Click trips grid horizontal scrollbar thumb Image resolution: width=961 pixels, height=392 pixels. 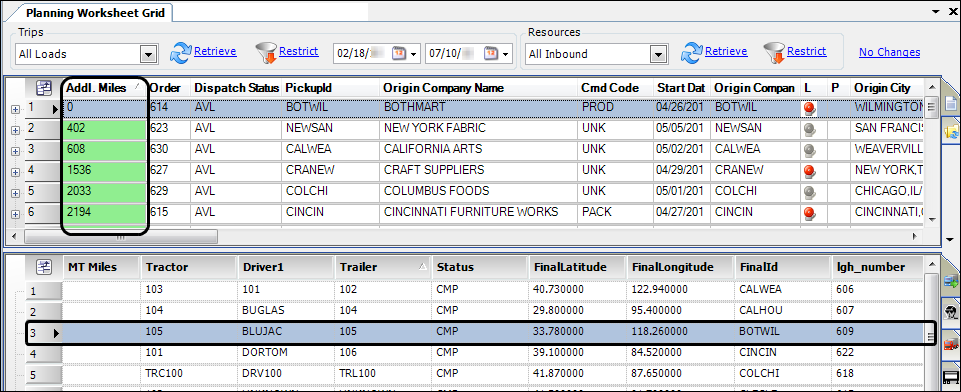click(x=120, y=236)
